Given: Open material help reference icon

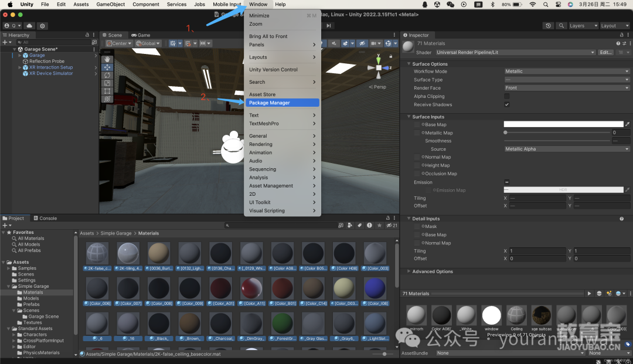Looking at the screenshot, I should point(618,43).
